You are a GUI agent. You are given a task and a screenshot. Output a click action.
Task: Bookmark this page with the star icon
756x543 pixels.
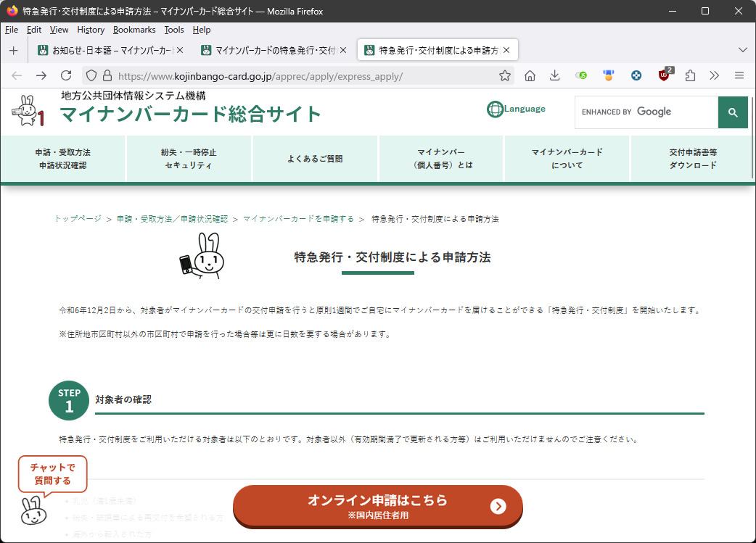coord(505,75)
